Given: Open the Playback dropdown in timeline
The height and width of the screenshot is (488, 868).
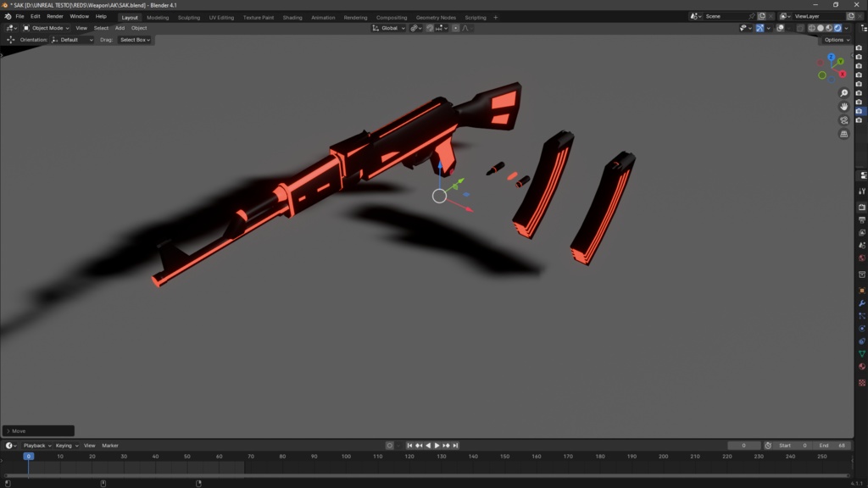Looking at the screenshot, I should 36,446.
